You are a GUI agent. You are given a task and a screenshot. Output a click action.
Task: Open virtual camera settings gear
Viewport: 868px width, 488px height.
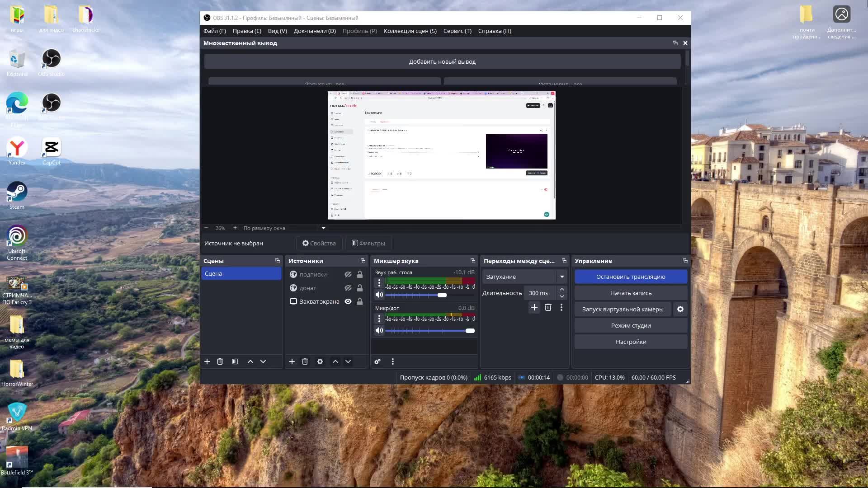pos(680,309)
